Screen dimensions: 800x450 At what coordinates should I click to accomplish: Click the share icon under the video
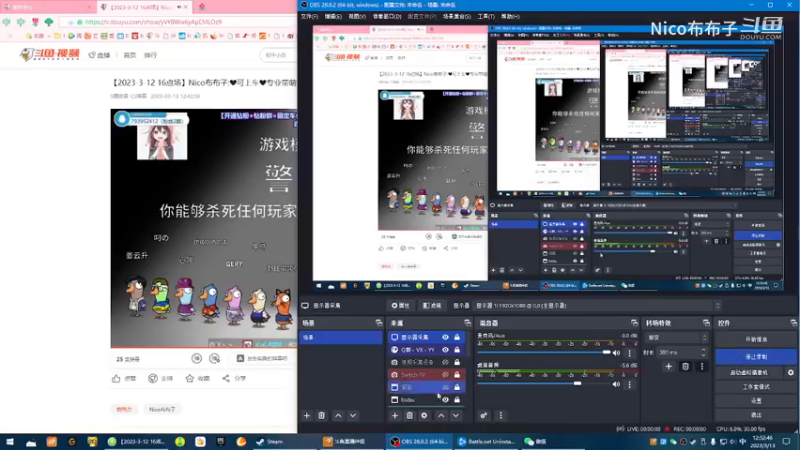[x=226, y=378]
